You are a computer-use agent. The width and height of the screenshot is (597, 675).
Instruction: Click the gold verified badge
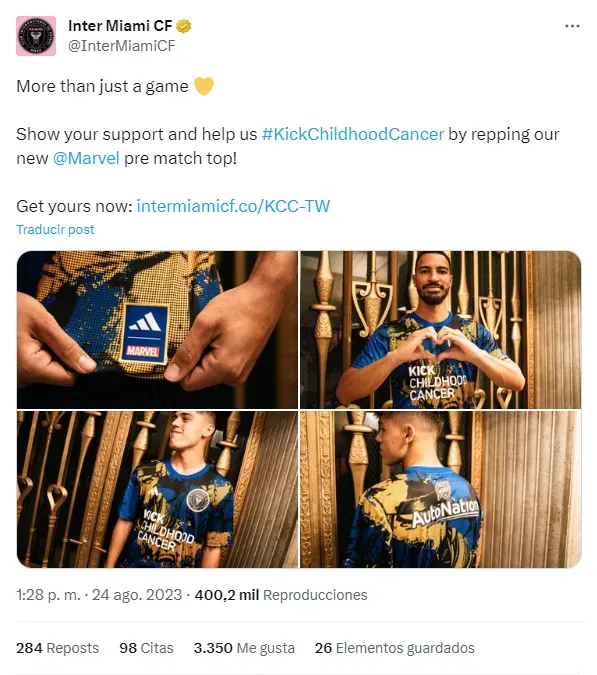pos(184,26)
